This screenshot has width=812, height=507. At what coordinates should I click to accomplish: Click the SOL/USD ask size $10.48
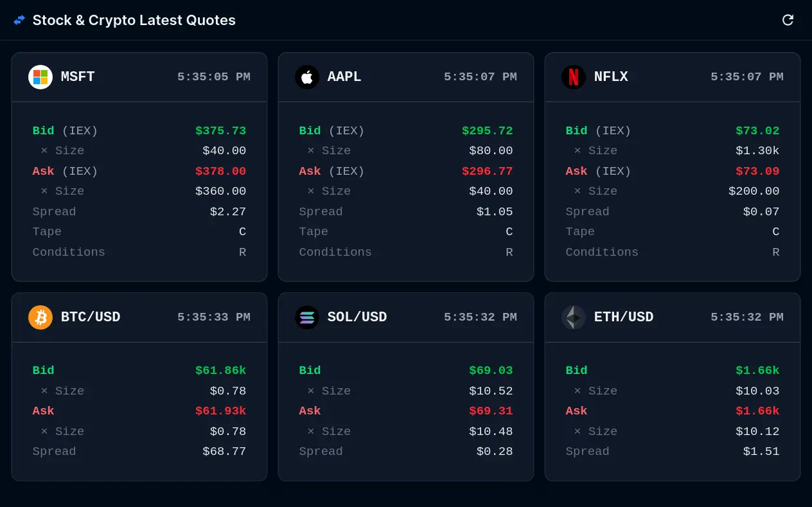click(x=491, y=432)
